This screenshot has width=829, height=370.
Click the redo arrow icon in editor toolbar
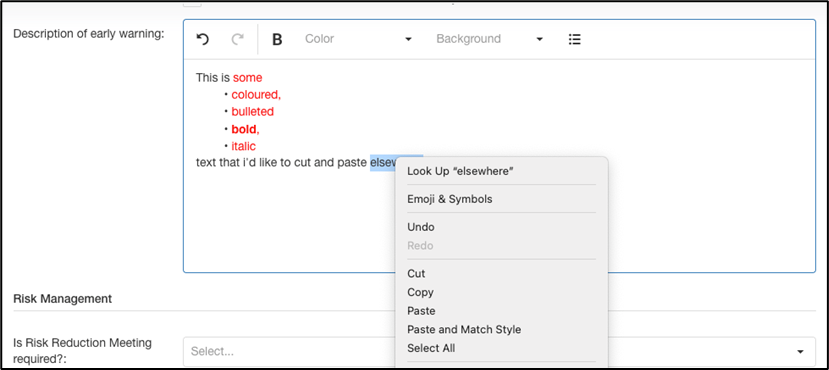tap(238, 39)
